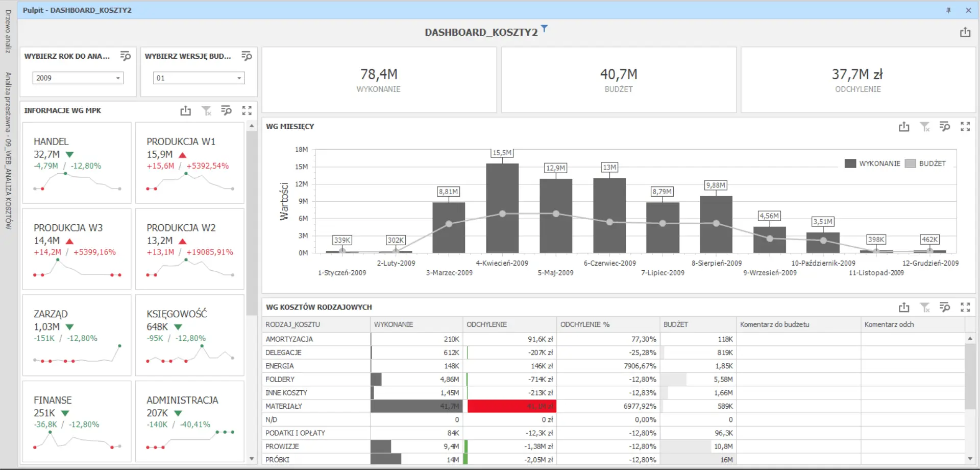Click the 12-Grudzień-2009 axis label
The image size is (980, 470).
pyautogui.click(x=930, y=263)
